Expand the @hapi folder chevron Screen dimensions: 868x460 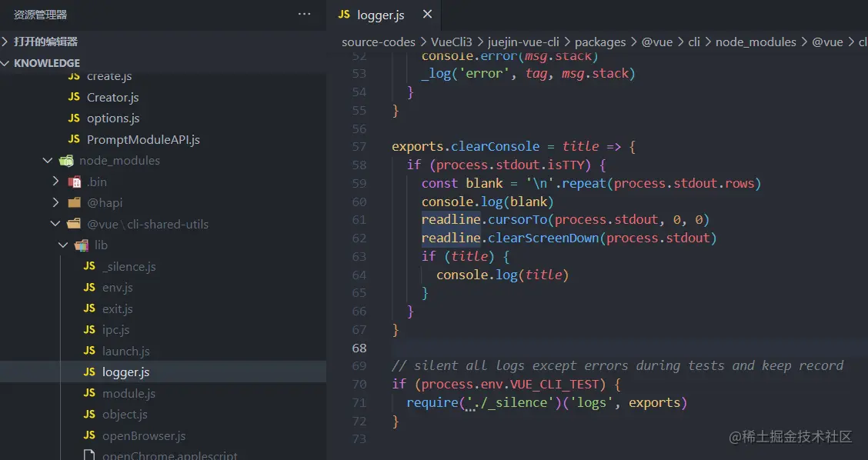(x=55, y=202)
